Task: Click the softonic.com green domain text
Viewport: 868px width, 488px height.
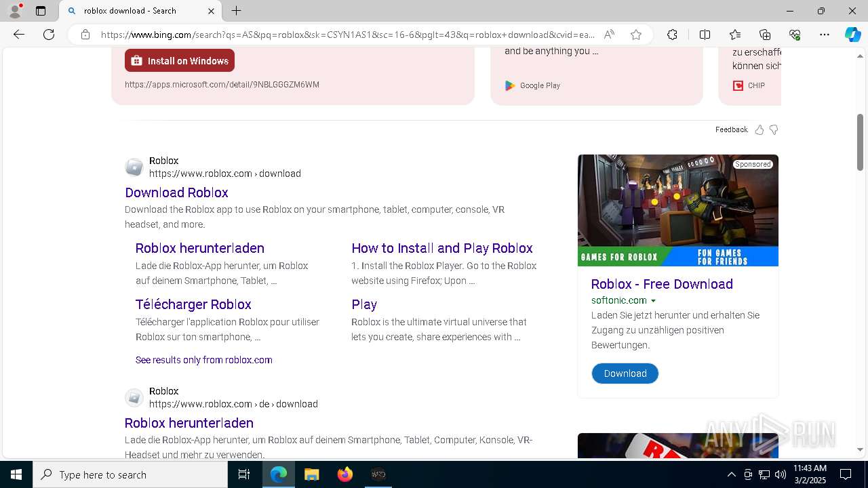Action: [618, 300]
